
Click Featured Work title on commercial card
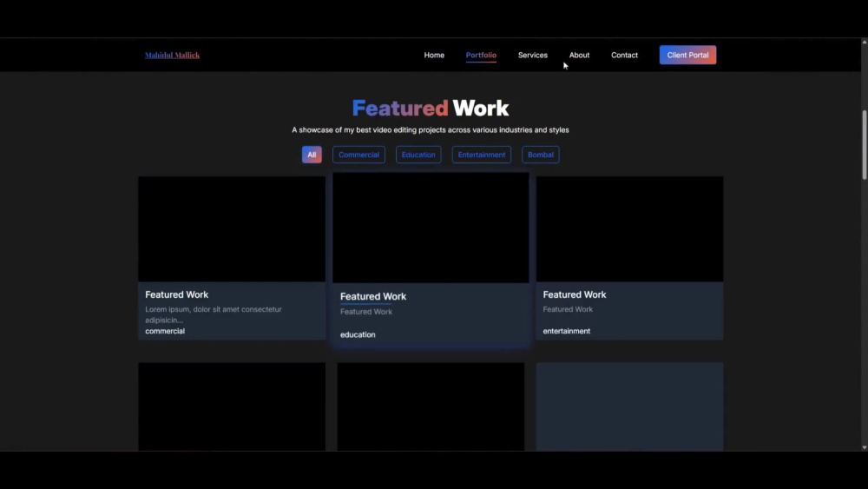coord(176,294)
